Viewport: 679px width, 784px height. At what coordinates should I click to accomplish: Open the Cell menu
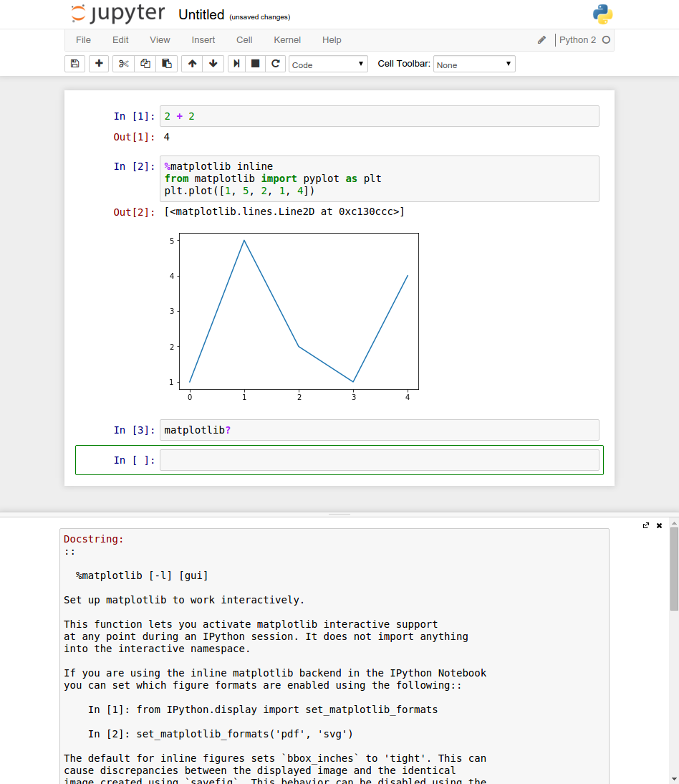[244, 40]
